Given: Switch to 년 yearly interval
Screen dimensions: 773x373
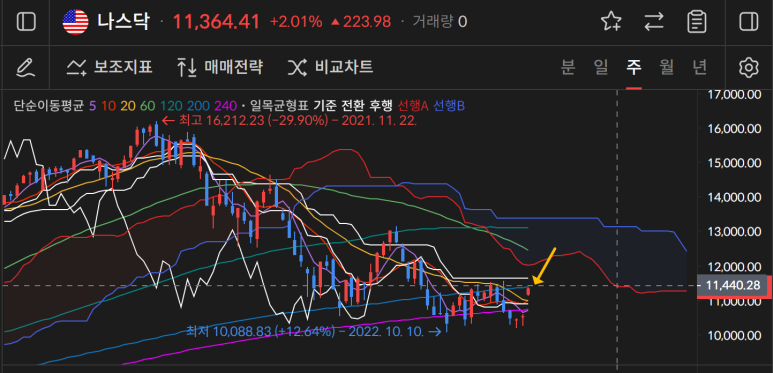Looking at the screenshot, I should (700, 67).
